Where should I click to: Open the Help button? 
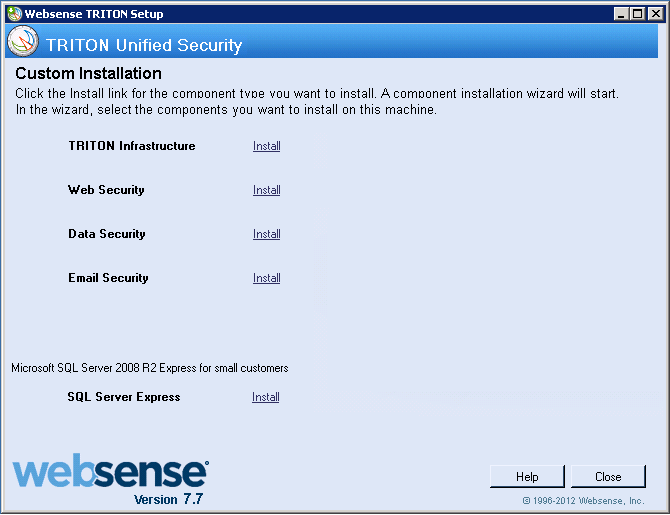point(527,477)
